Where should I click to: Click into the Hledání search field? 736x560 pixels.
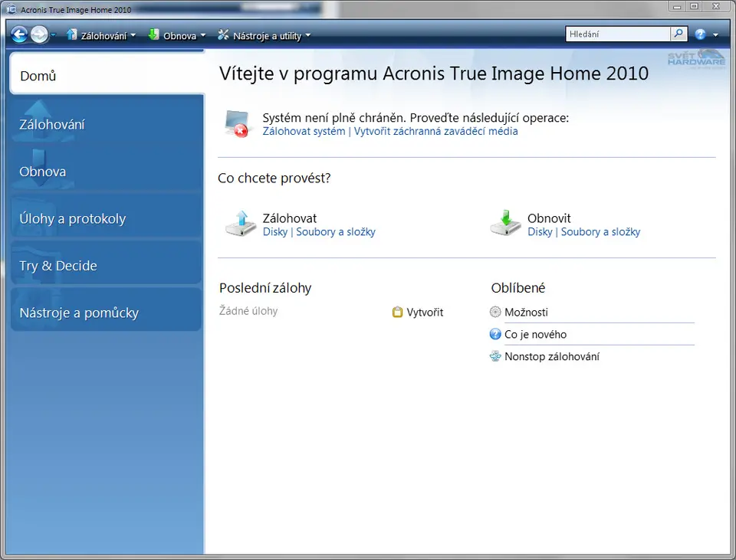pos(617,34)
